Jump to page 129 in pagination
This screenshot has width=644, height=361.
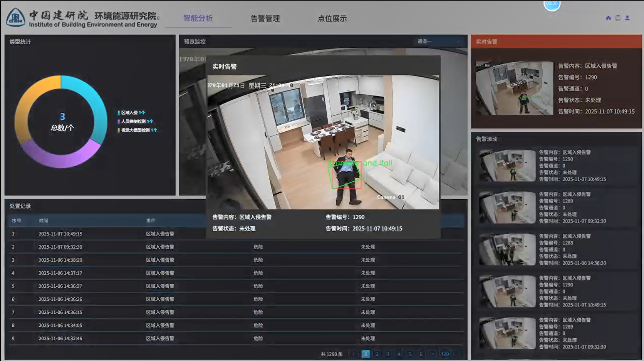(445, 354)
